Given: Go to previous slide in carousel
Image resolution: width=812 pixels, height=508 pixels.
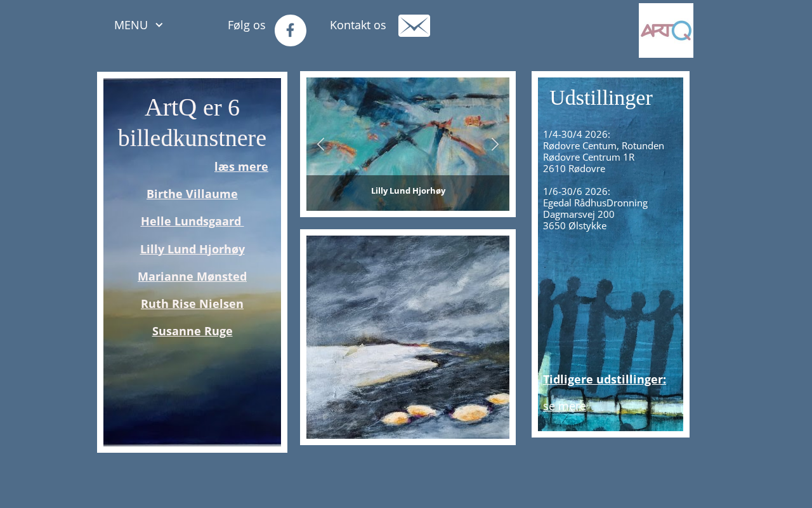Looking at the screenshot, I should point(321,144).
